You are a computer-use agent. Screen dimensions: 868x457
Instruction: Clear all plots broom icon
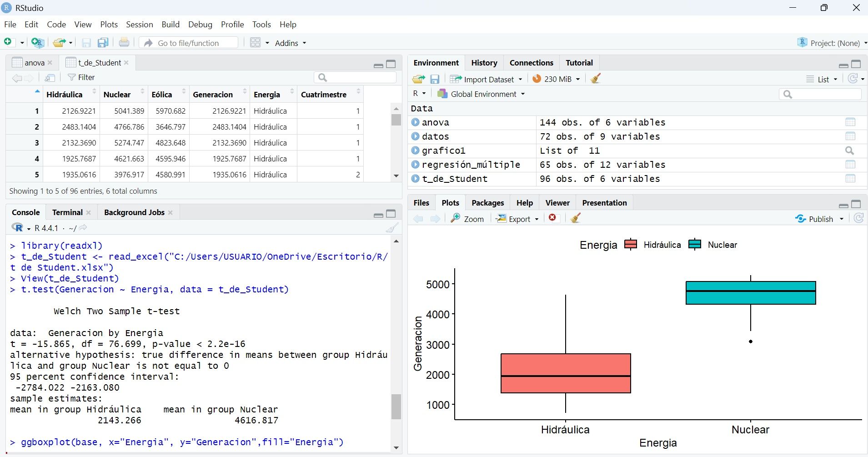pyautogui.click(x=576, y=218)
